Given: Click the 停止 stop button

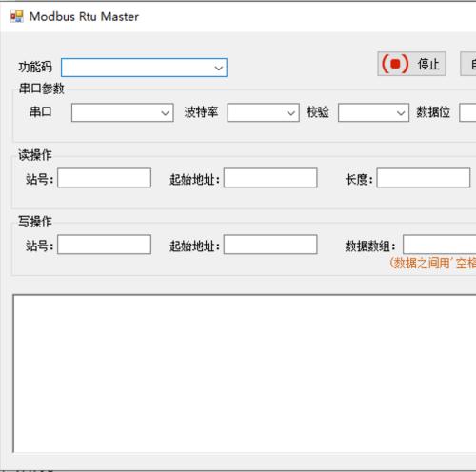Looking at the screenshot, I should click(411, 64).
